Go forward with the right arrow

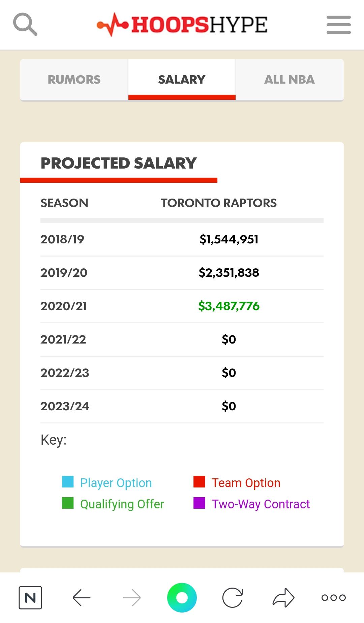click(132, 598)
